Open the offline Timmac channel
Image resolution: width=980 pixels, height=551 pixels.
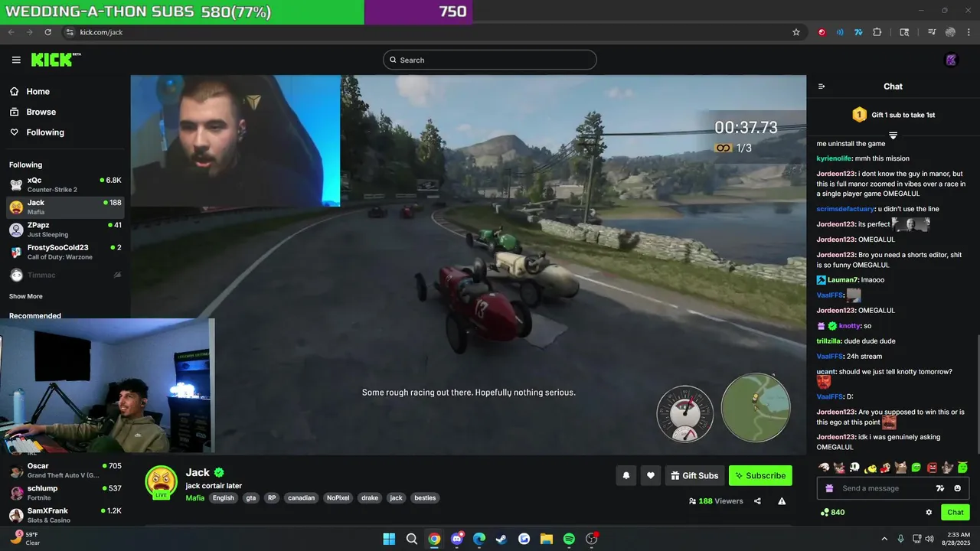tap(65, 275)
